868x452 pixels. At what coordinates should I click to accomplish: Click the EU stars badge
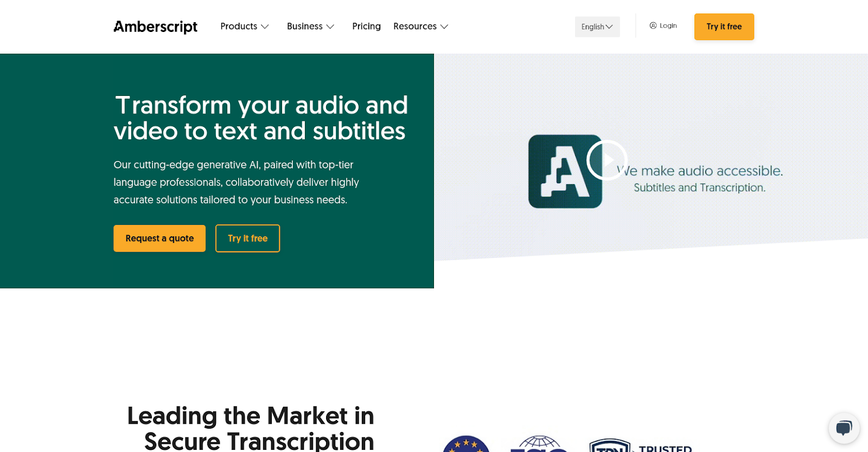point(466,444)
